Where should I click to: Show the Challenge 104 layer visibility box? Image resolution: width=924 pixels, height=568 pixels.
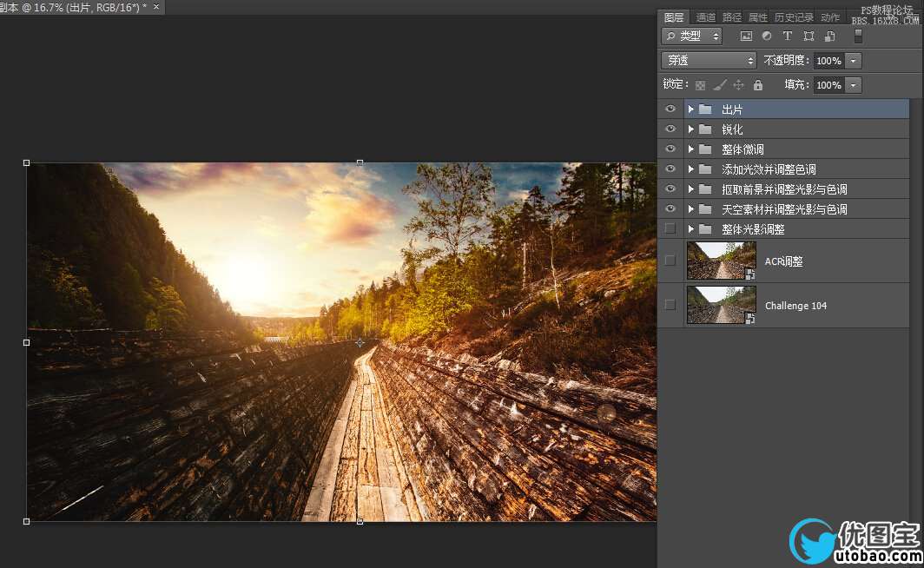pyautogui.click(x=670, y=305)
